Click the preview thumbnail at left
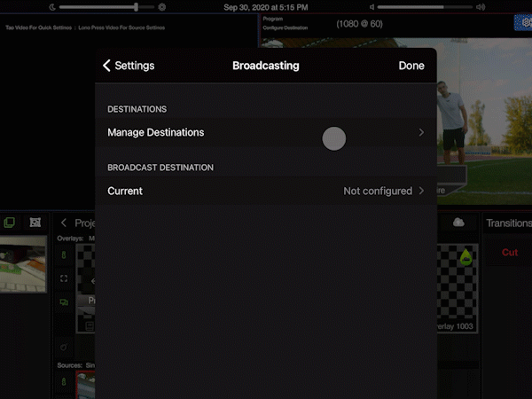 [x=22, y=266]
